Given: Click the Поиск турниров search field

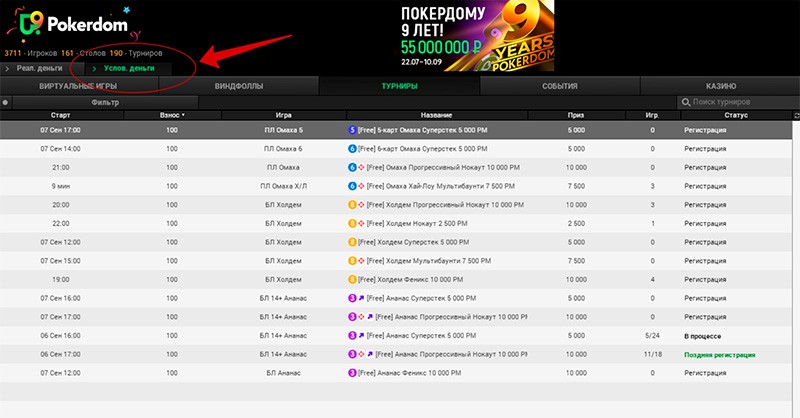Looking at the screenshot, I should (740, 102).
